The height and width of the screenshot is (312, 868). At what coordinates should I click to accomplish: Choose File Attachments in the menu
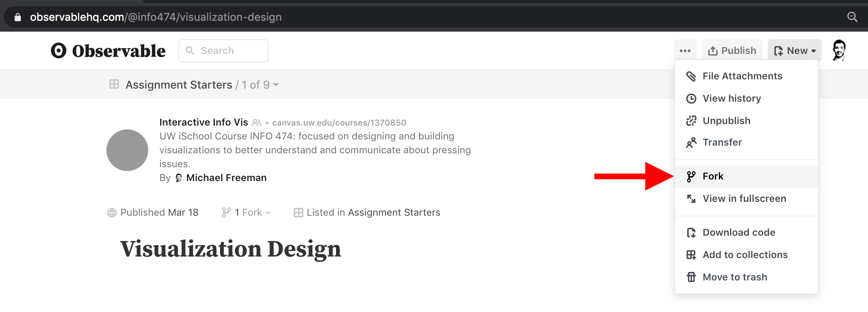click(x=742, y=76)
